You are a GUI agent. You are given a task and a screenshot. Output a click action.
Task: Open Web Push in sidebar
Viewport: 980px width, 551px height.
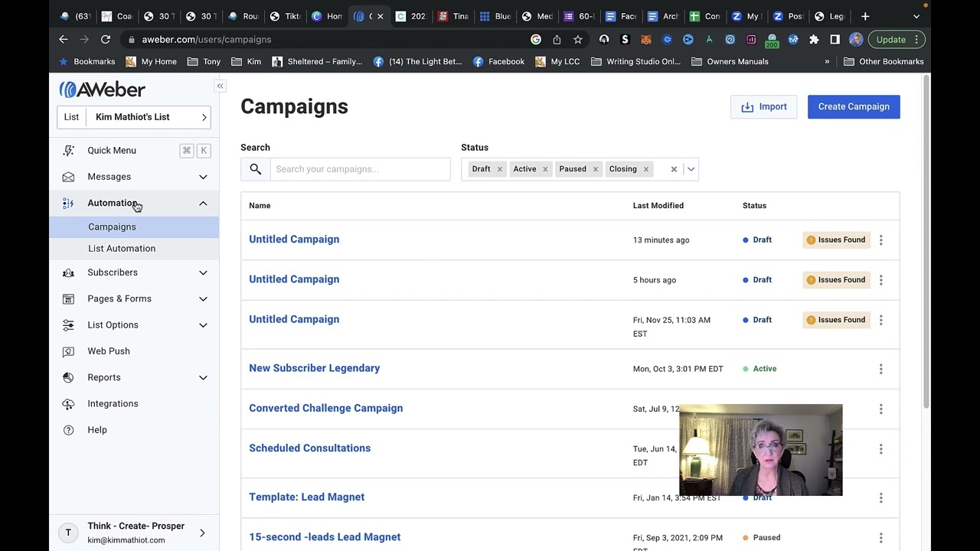coord(109,351)
